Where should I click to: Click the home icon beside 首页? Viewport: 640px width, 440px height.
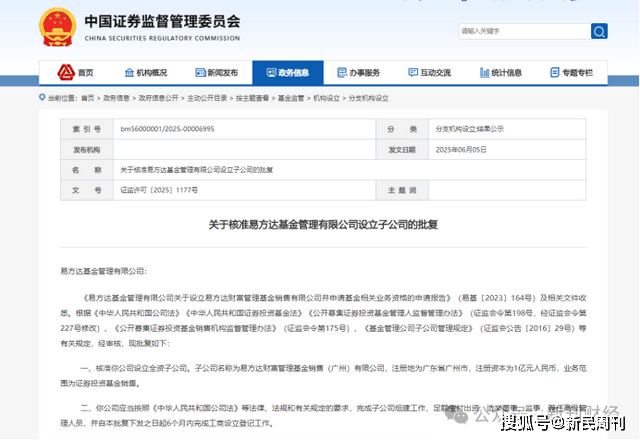pos(66,73)
